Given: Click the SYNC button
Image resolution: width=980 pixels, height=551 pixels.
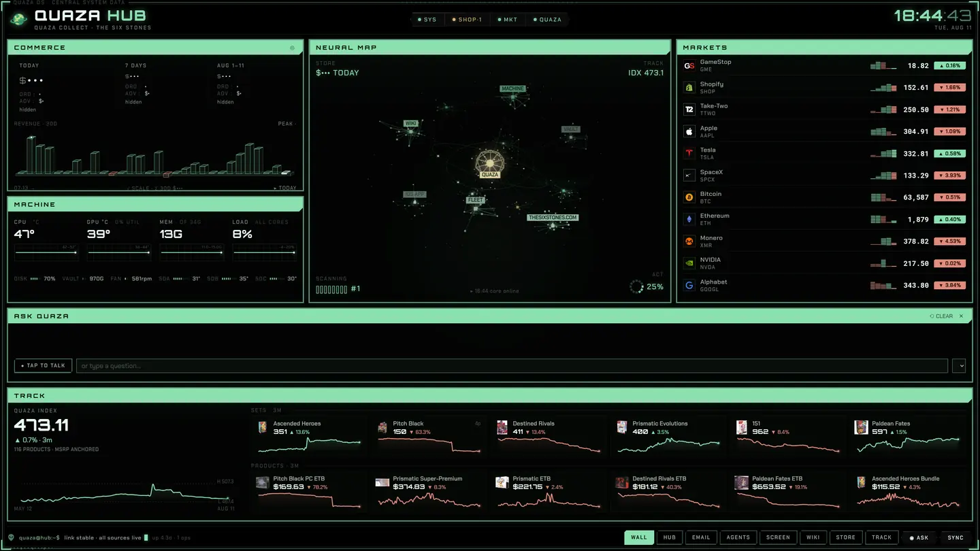Looking at the screenshot, I should pos(955,538).
